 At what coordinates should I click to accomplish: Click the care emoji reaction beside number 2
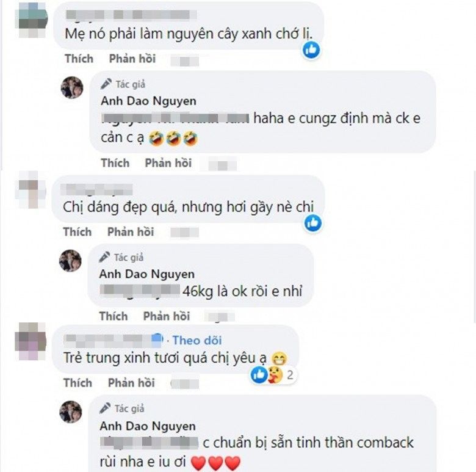click(x=275, y=375)
